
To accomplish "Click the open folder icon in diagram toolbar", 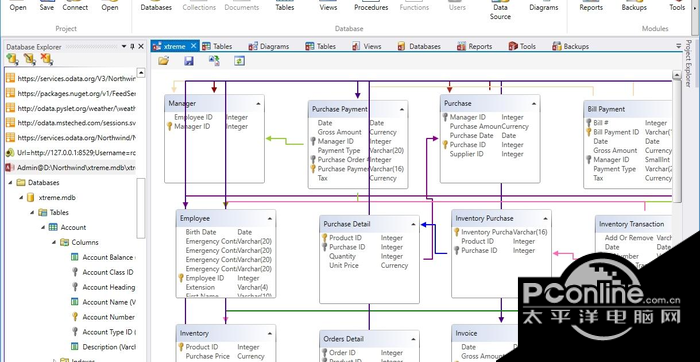I will tap(163, 61).
